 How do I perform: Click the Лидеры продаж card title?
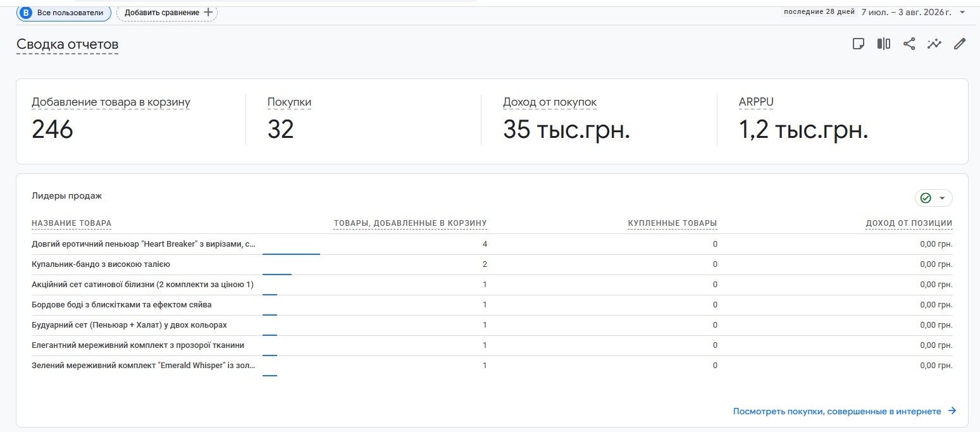(66, 195)
